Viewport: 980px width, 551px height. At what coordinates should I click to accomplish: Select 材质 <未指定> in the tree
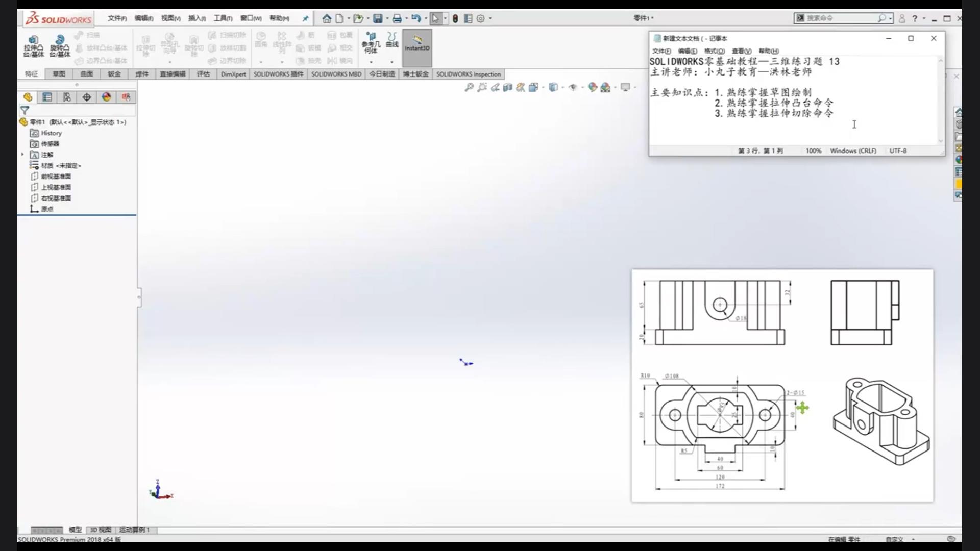pyautogui.click(x=55, y=165)
